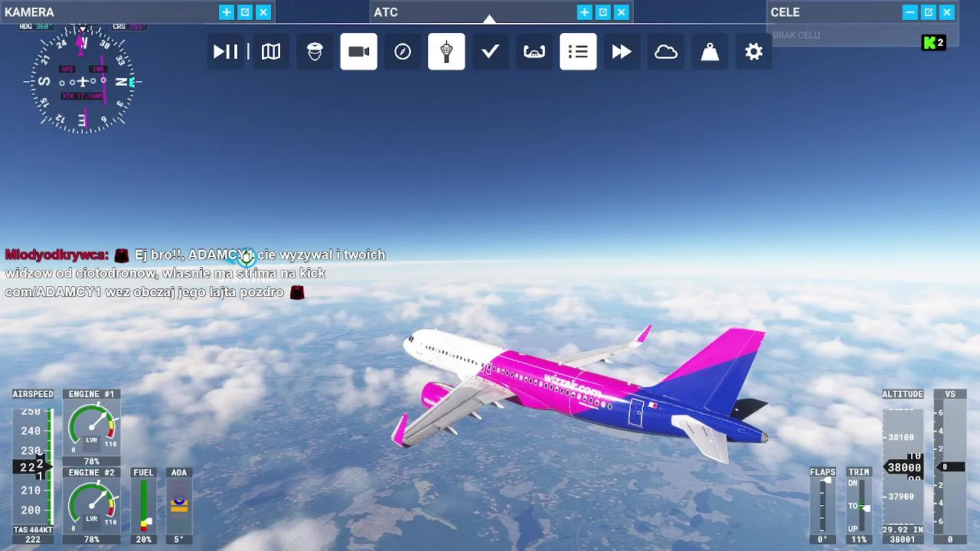Pop out the ATC panel window
The width and height of the screenshot is (980, 551).
(603, 12)
